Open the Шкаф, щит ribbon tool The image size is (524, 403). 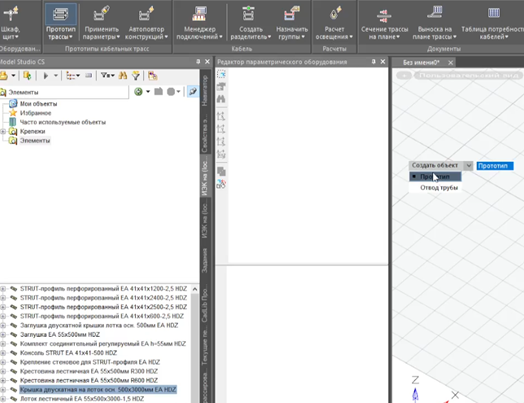coord(10,22)
